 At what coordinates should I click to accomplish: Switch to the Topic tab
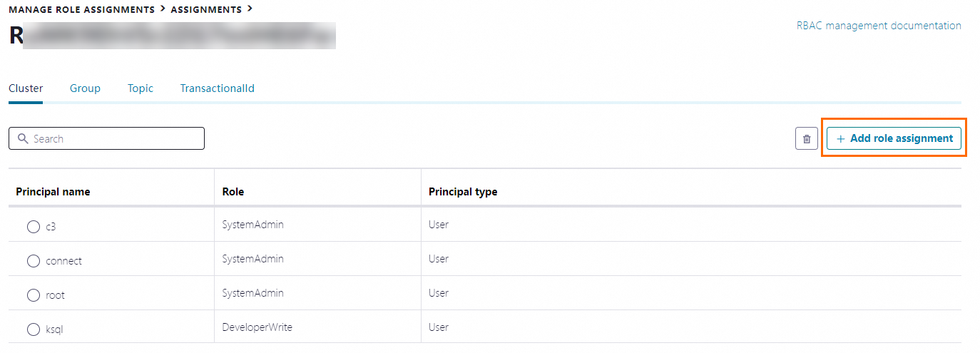click(x=141, y=88)
